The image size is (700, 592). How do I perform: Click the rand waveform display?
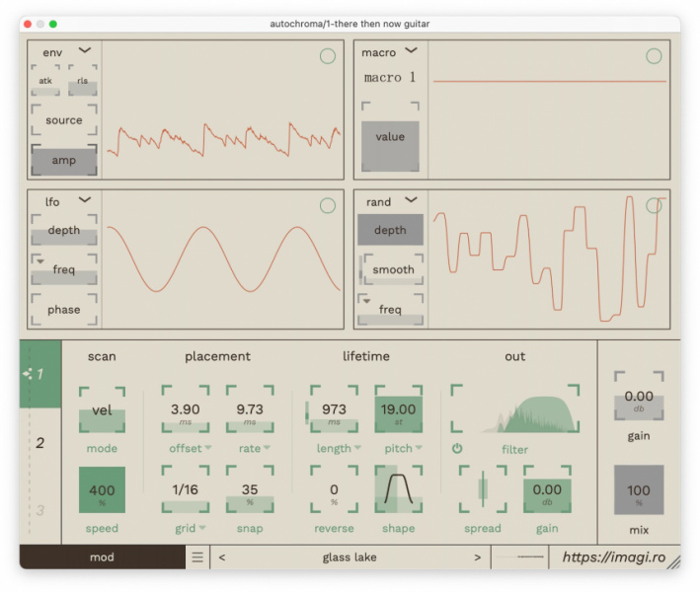(x=549, y=259)
